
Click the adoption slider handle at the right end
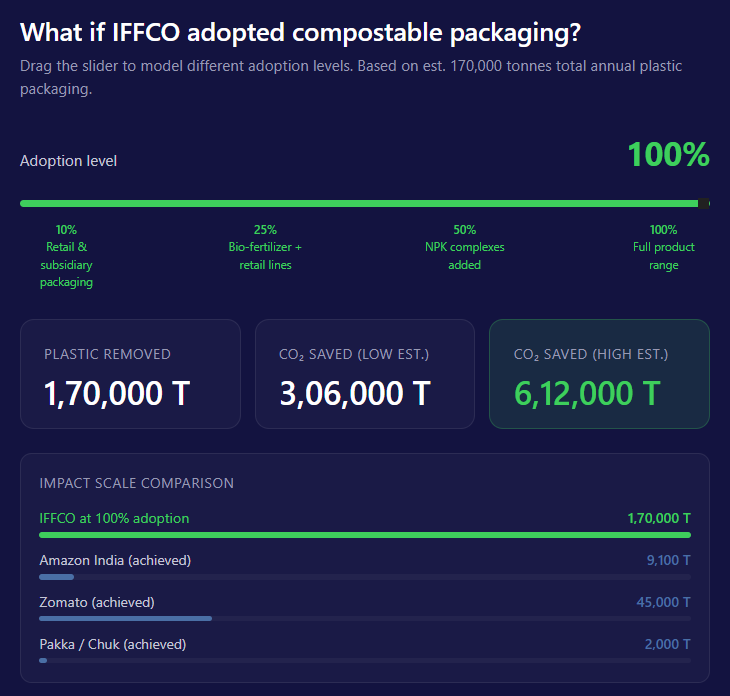(x=703, y=203)
